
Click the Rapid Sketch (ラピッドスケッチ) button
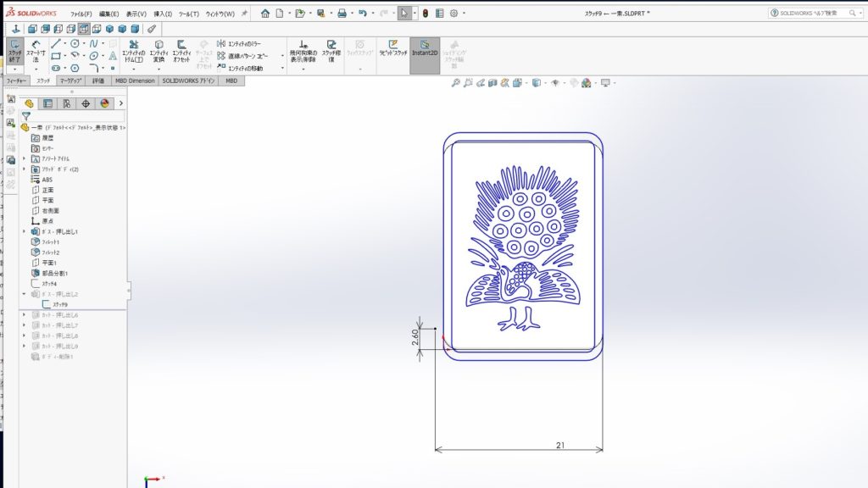coord(392,50)
